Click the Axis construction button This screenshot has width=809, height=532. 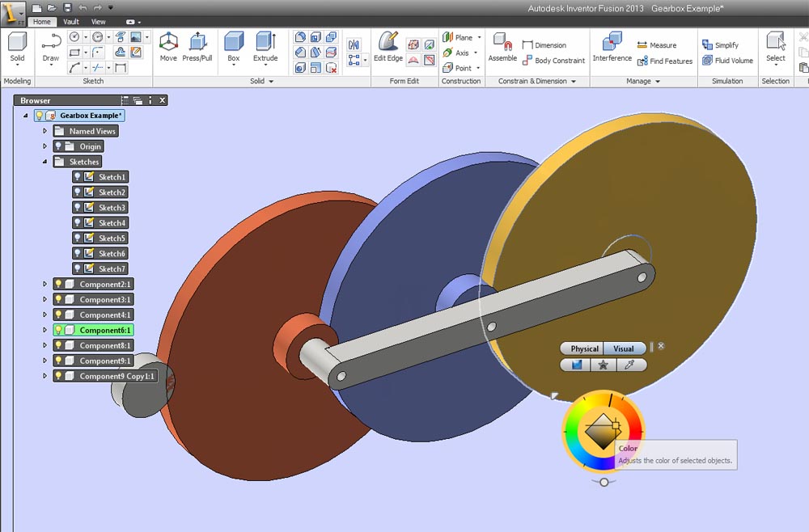[456, 53]
